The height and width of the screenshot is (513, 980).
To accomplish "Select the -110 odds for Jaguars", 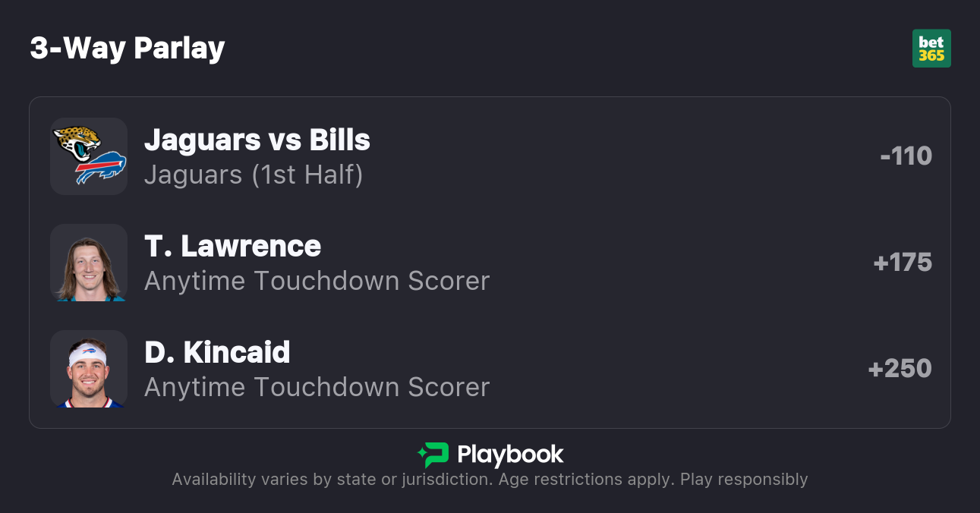I will [x=906, y=156].
